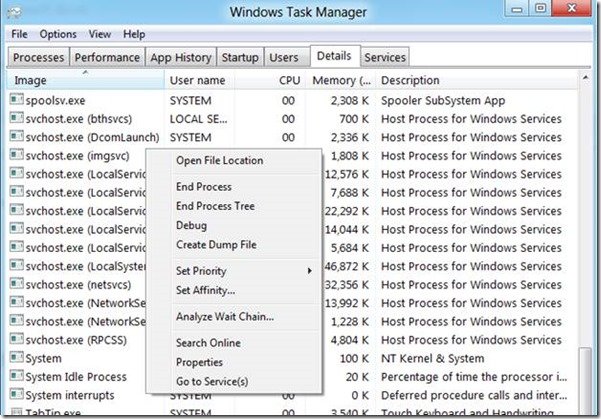Click the spoolsv.exe process icon

(16, 100)
